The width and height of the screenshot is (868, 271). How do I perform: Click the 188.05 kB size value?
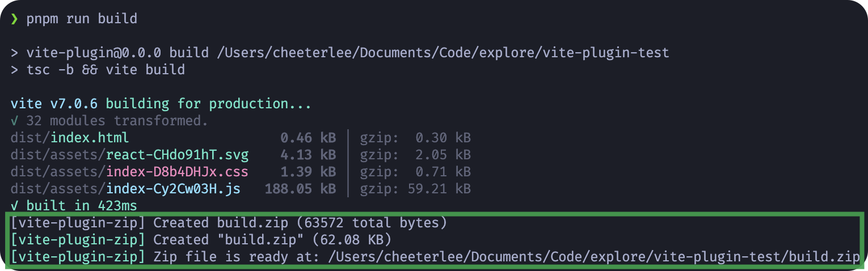pos(300,189)
